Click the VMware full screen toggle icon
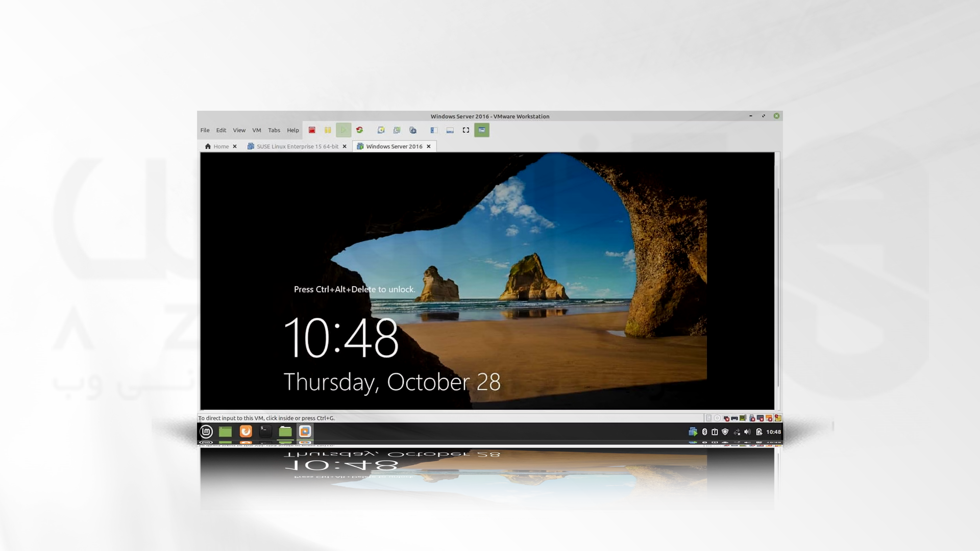This screenshot has height=551, width=980. (x=466, y=130)
